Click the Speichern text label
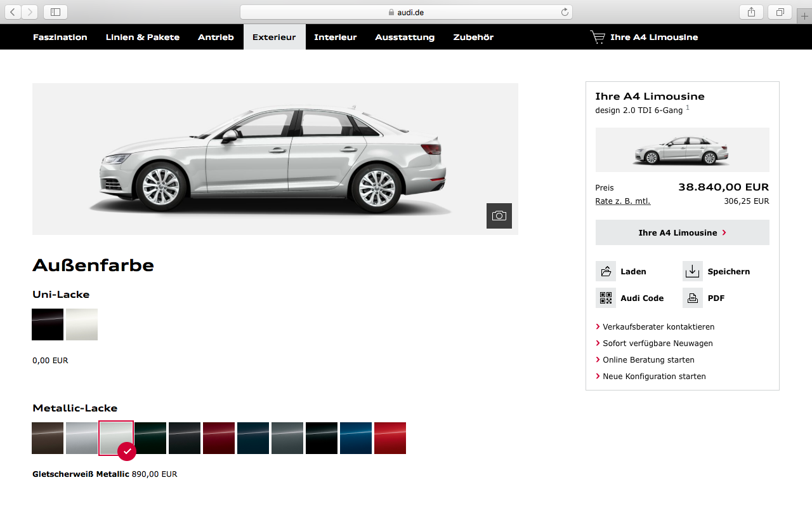This screenshot has height=508, width=812. pos(729,272)
